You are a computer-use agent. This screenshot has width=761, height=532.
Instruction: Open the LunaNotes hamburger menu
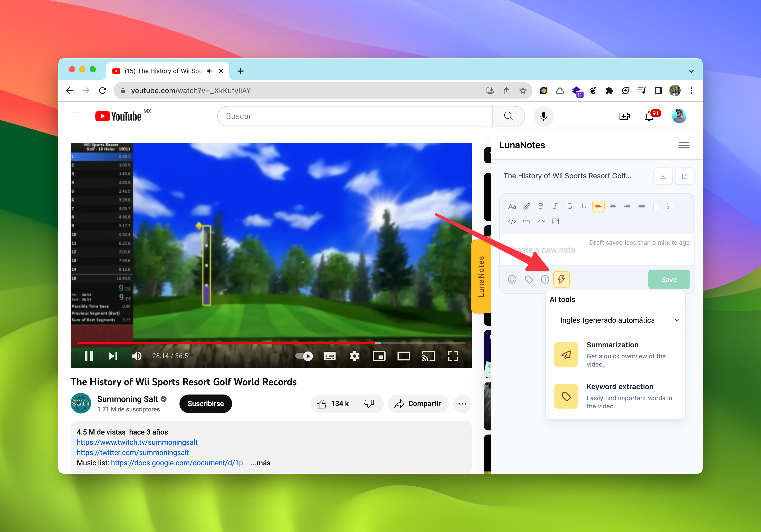point(684,145)
